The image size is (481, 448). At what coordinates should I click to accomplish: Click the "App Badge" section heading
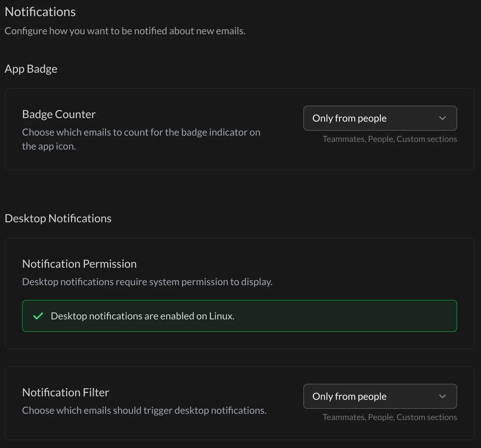coord(31,69)
